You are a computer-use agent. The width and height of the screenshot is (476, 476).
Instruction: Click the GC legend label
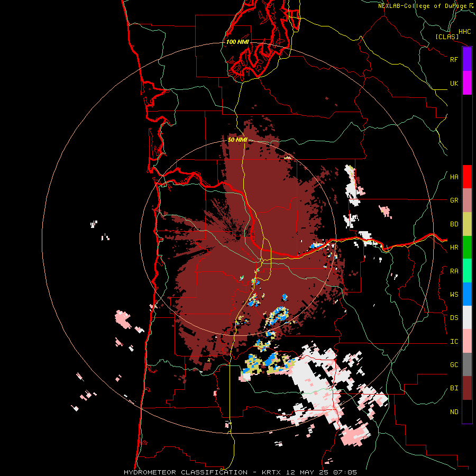point(454,365)
